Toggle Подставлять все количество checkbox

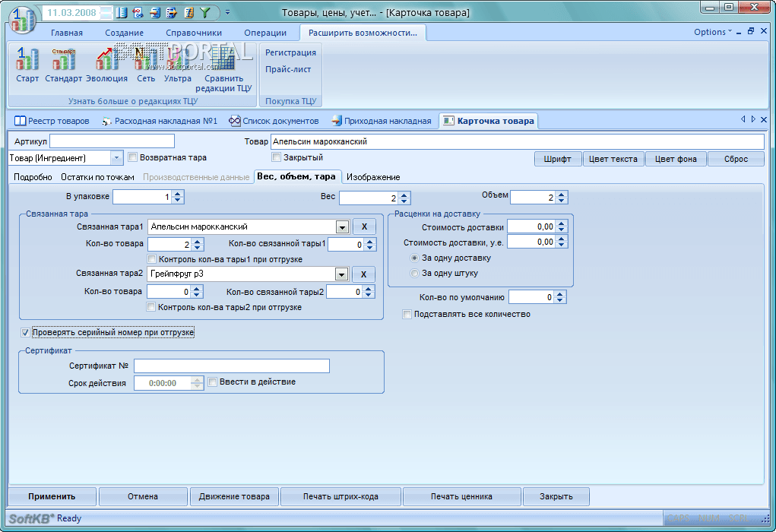(407, 314)
